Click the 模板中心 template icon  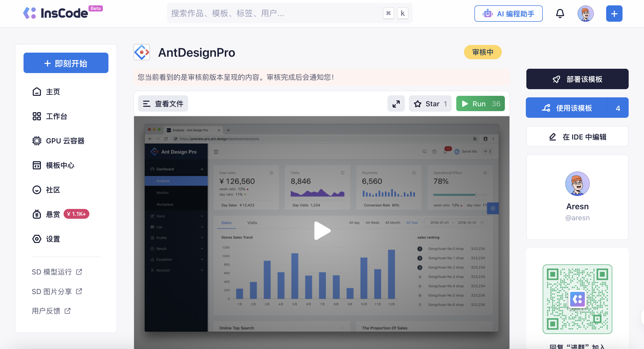pos(37,165)
